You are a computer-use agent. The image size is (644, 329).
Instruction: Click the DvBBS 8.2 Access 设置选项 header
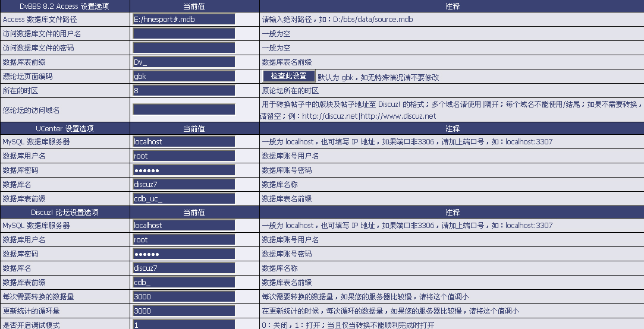64,6
